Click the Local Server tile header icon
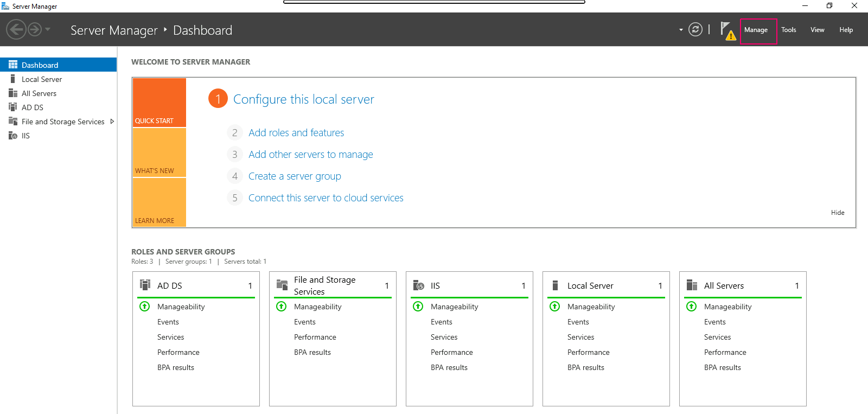The width and height of the screenshot is (868, 414). [555, 285]
